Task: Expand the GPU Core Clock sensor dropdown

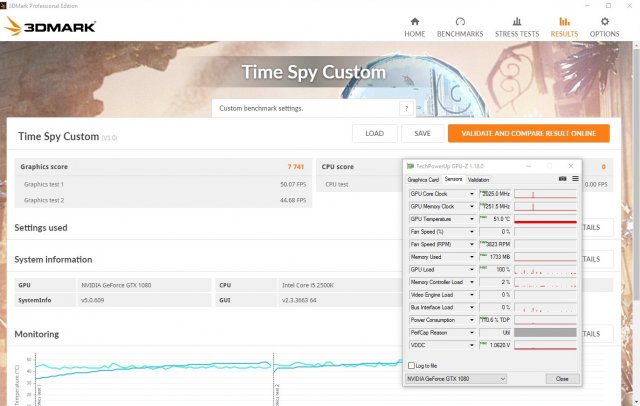Action: coord(473,193)
